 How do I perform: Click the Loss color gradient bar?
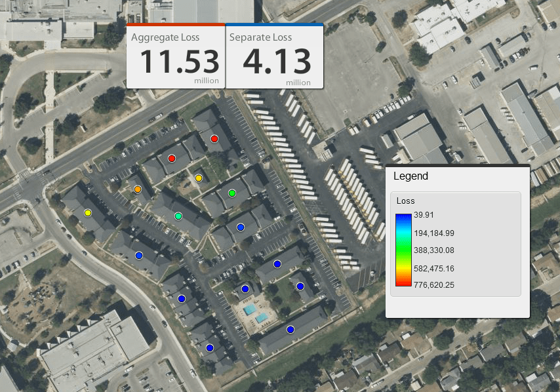click(x=403, y=250)
